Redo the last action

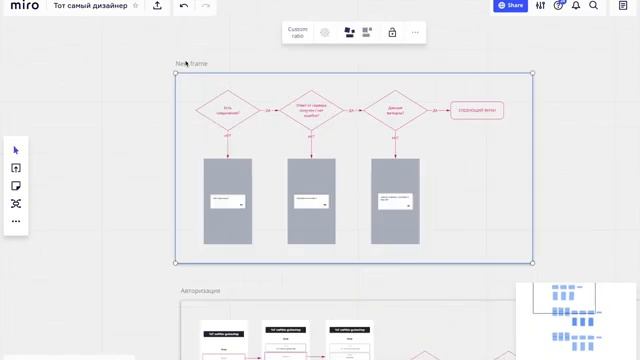(x=206, y=6)
